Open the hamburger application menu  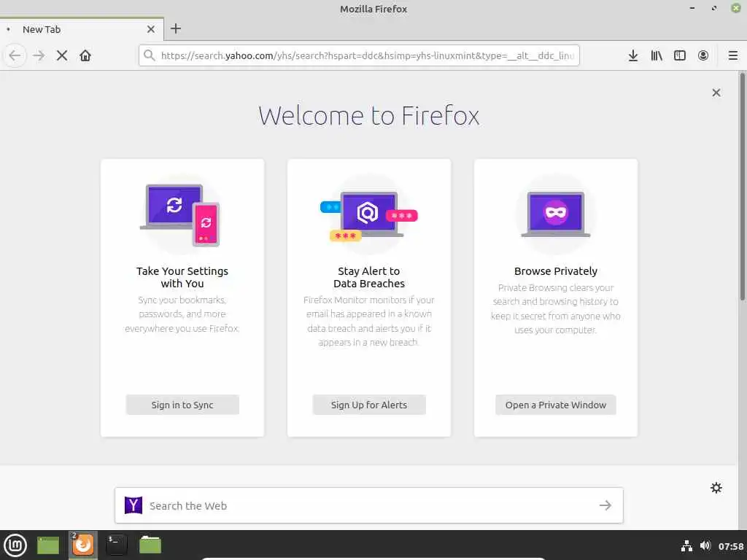[x=733, y=55]
